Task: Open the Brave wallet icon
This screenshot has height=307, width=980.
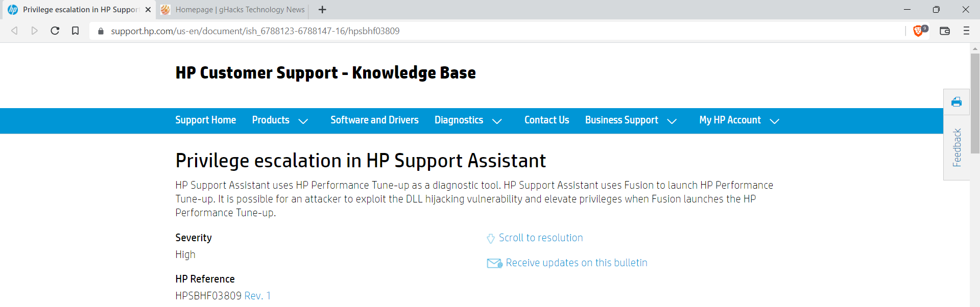Action: pos(944,31)
